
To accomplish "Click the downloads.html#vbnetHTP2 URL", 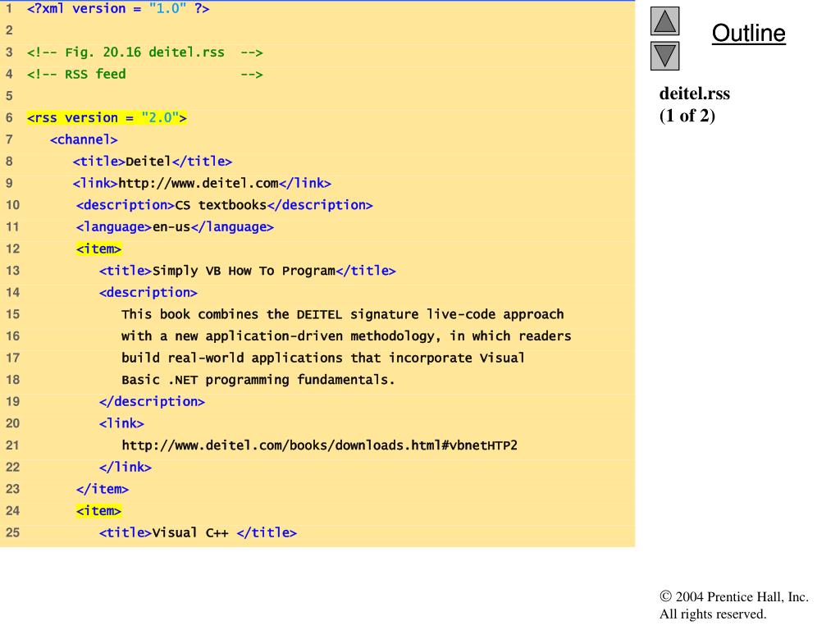I will pos(320,445).
